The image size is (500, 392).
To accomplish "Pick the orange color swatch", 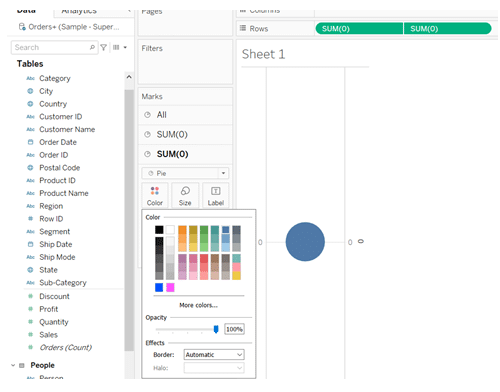I will click(182, 230).
